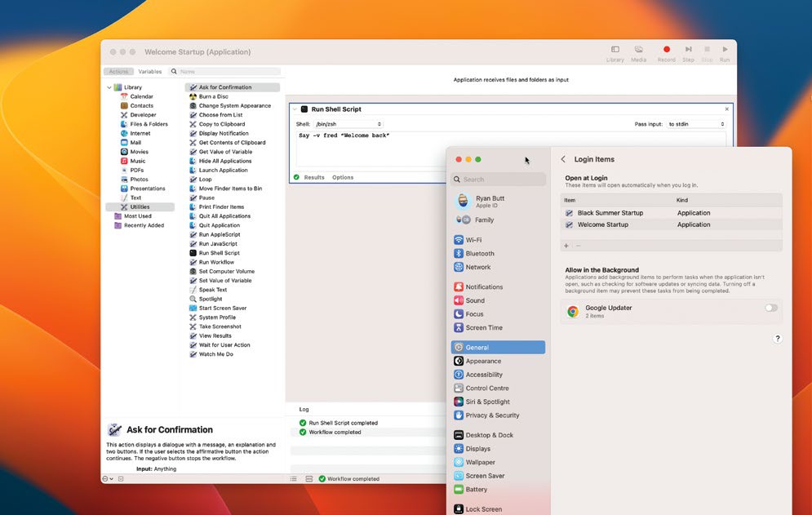Select Welcome Startup login item

coord(671,225)
